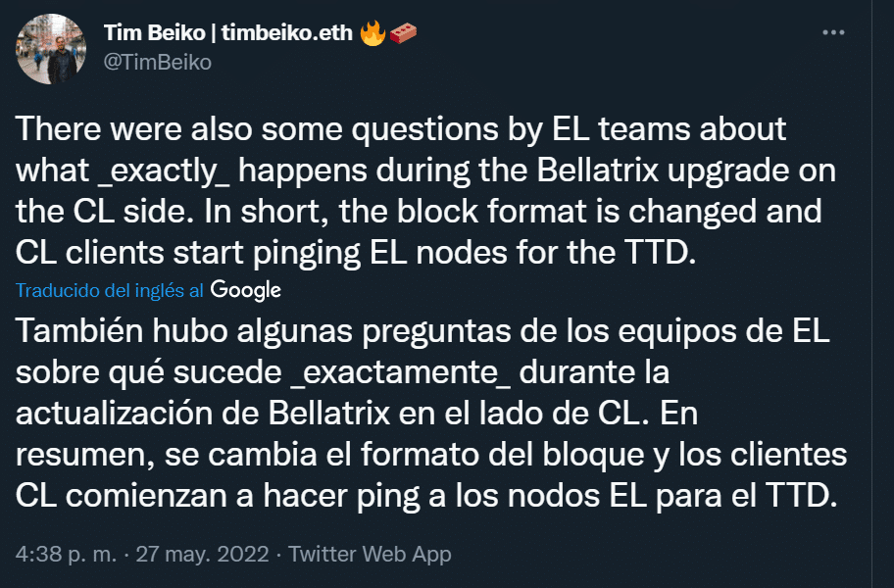Click Tim Beiko's profile avatar photo
Screen dimensions: 894x588
point(51,49)
